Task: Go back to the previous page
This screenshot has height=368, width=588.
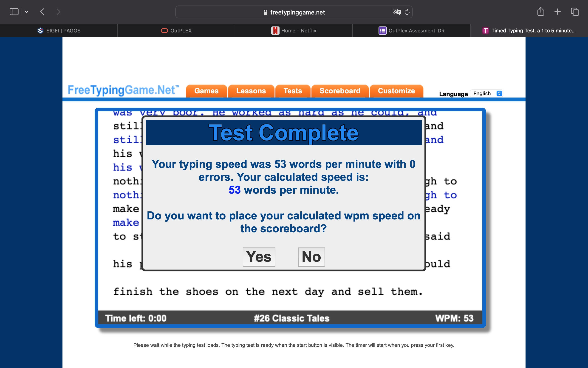Action: (42, 12)
